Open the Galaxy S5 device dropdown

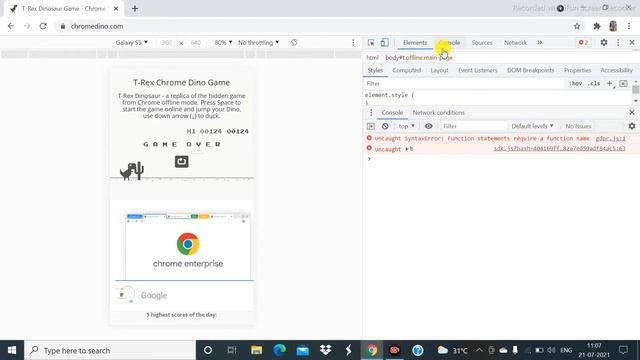point(131,42)
